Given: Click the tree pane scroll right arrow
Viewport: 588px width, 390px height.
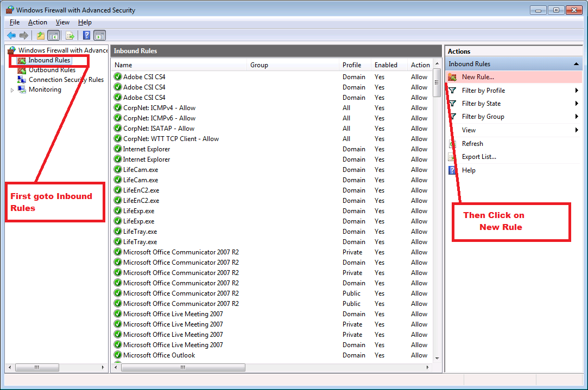Looking at the screenshot, I should [x=103, y=368].
